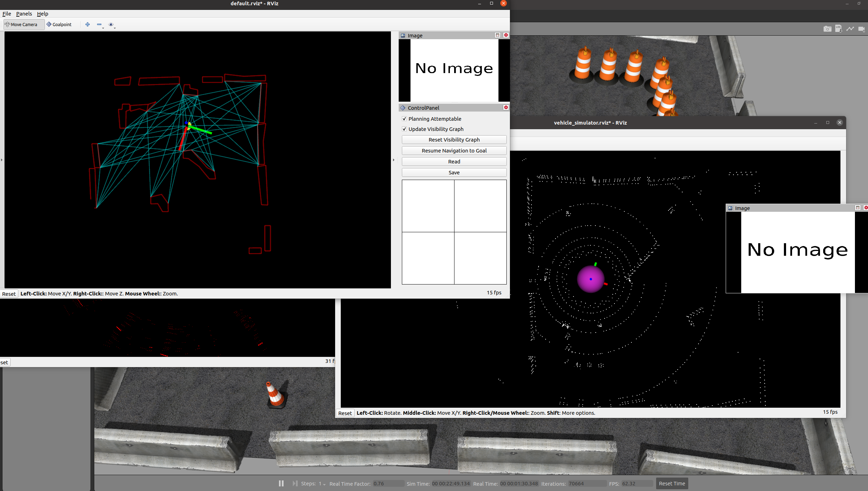This screenshot has width=868, height=491.
Task: Open the Gazebo plot graph icon
Action: pyautogui.click(x=850, y=29)
